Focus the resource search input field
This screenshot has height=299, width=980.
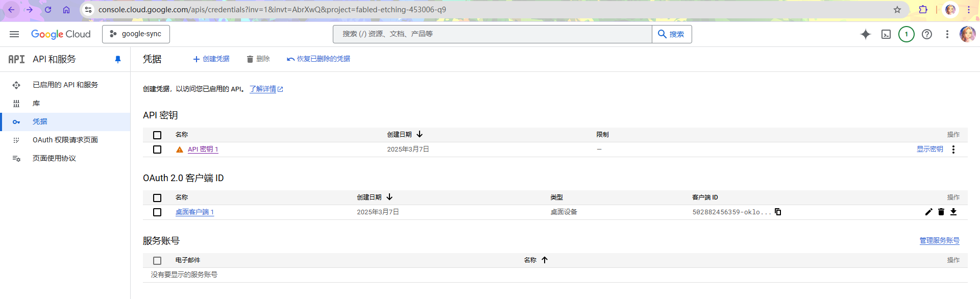[x=493, y=34]
